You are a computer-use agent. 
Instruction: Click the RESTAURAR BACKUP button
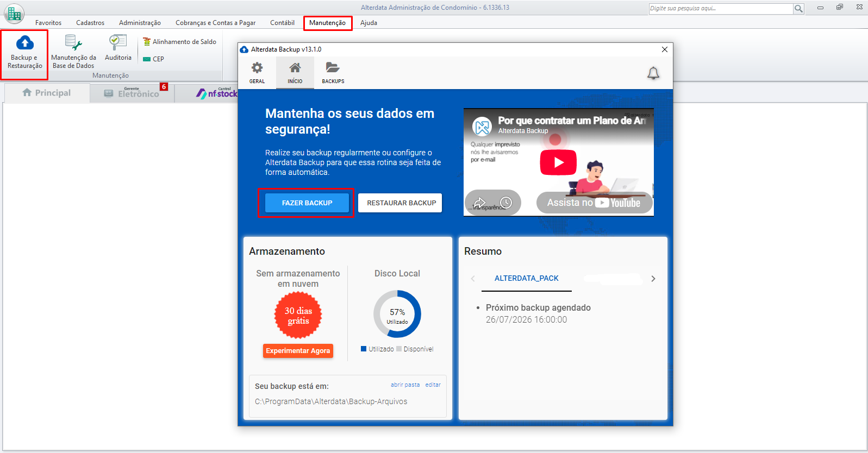click(x=401, y=203)
